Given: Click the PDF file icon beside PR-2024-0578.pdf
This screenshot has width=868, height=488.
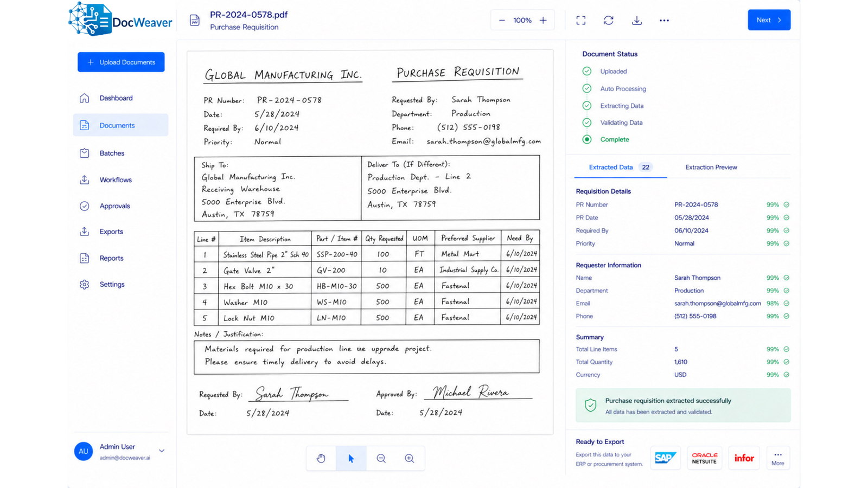Looking at the screenshot, I should (x=195, y=21).
